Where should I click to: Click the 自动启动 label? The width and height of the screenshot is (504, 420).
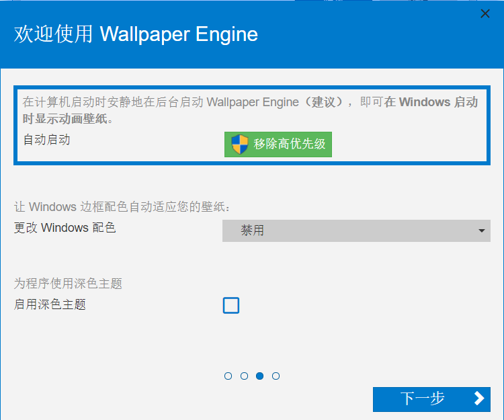point(46,140)
